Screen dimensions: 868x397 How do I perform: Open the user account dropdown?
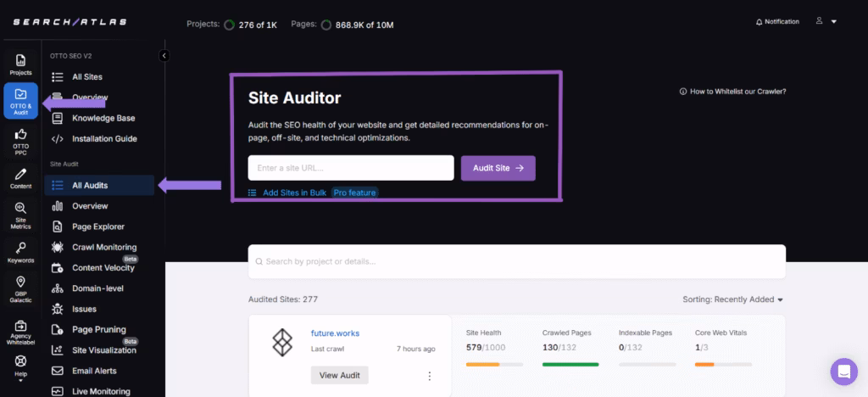(825, 22)
